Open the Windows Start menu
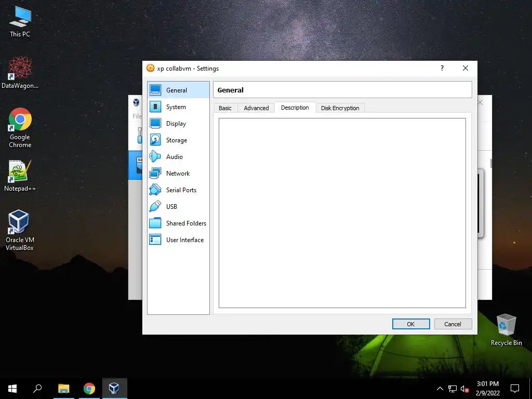 pyautogui.click(x=12, y=389)
